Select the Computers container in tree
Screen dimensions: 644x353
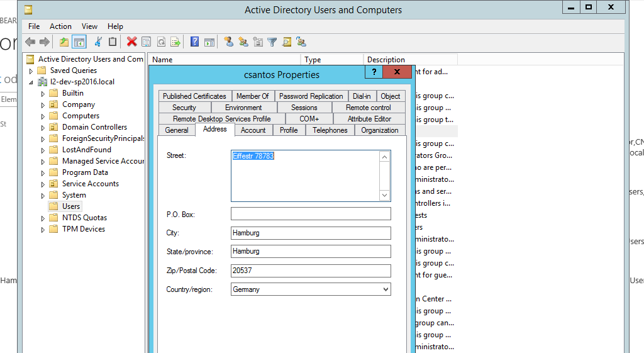pyautogui.click(x=80, y=116)
